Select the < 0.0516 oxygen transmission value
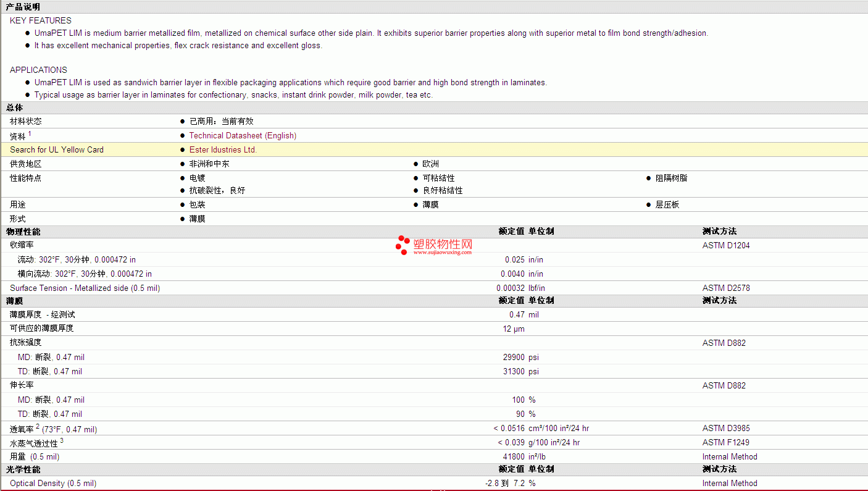The image size is (868, 491). (x=509, y=429)
